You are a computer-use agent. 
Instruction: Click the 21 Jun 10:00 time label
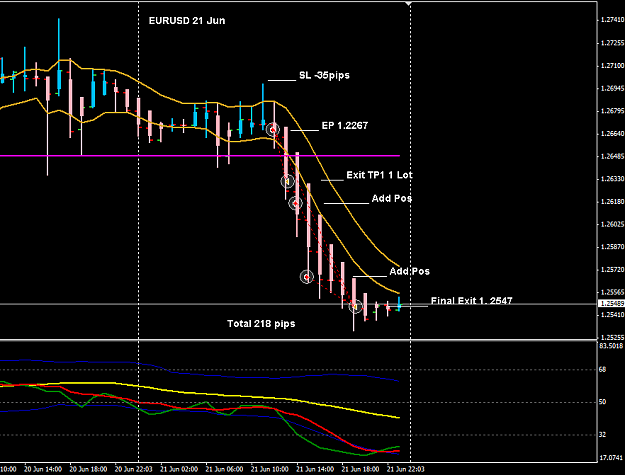[270, 469]
